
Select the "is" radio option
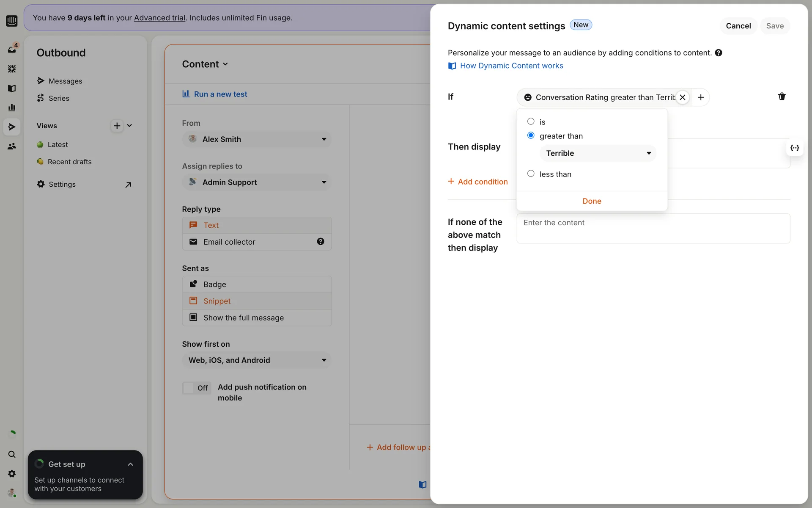[x=531, y=121]
